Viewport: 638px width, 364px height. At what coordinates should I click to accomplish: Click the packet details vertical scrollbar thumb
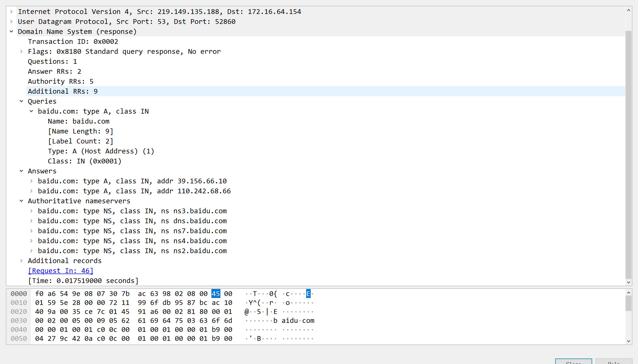[x=629, y=155]
